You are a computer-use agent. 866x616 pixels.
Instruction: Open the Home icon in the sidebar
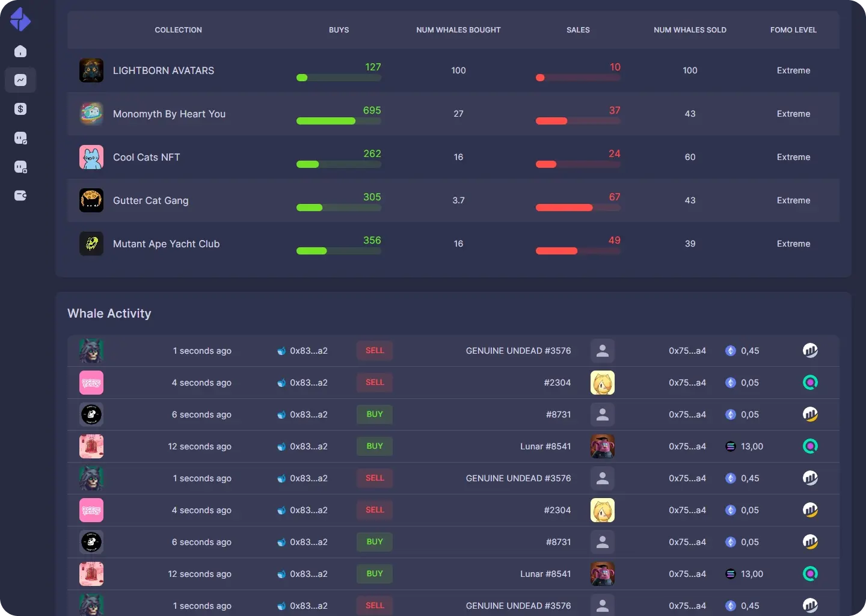(x=20, y=51)
